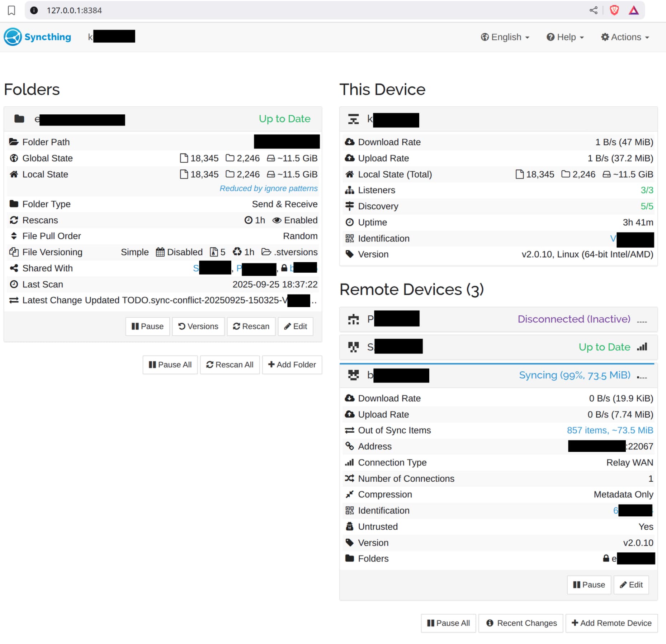Click the Brave shield icon
666x644 pixels.
click(614, 10)
